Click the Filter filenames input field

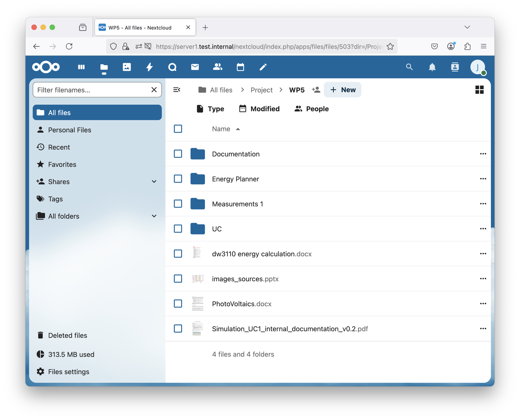[92, 90]
